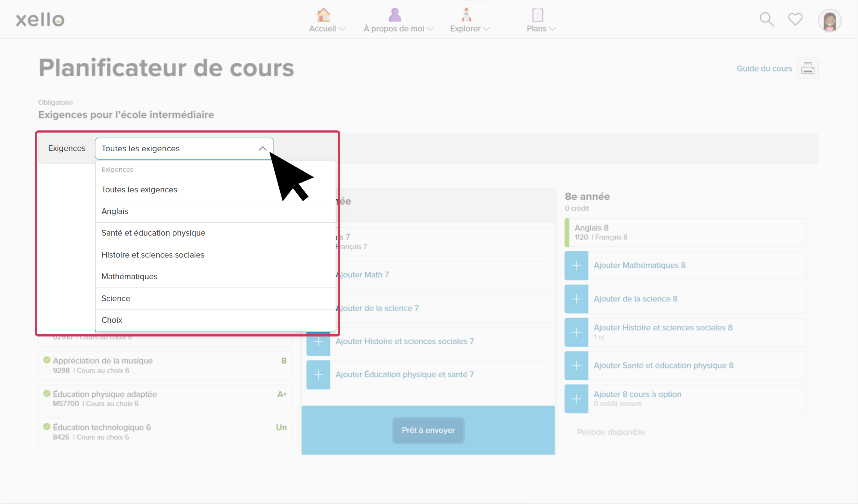Screen dimensions: 858x504
Task: Click the xello logo
Action: (40, 20)
